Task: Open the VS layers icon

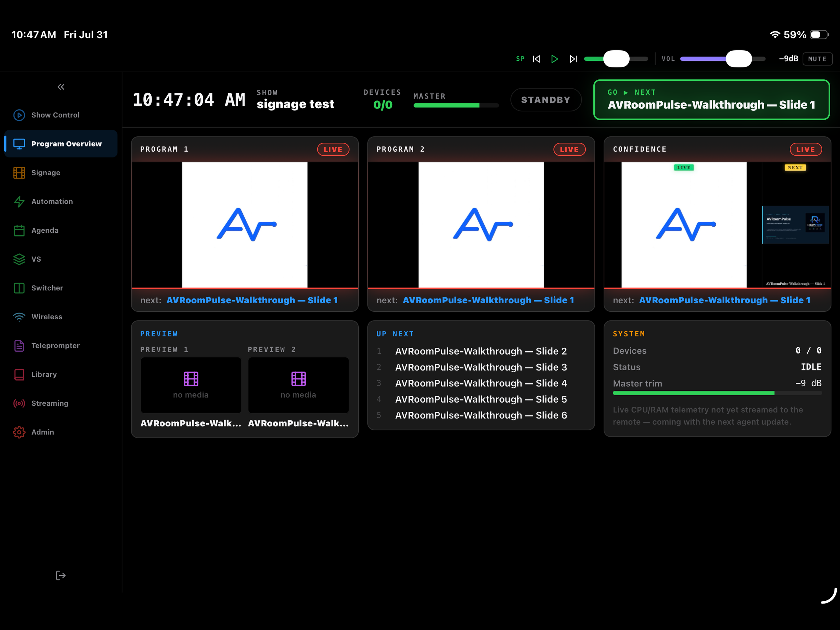Action: click(19, 259)
